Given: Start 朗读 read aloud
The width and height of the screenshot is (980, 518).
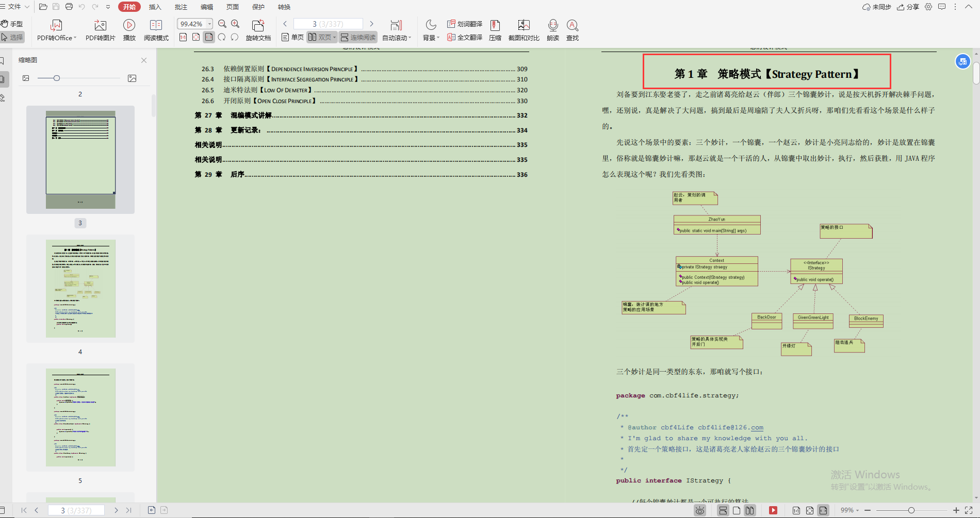Looking at the screenshot, I should click(553, 30).
